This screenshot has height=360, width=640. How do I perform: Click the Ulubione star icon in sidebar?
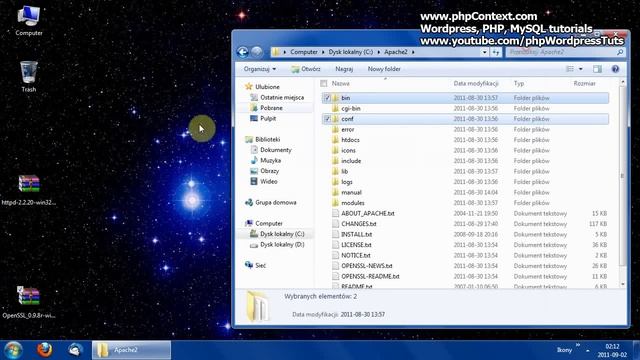[249, 87]
